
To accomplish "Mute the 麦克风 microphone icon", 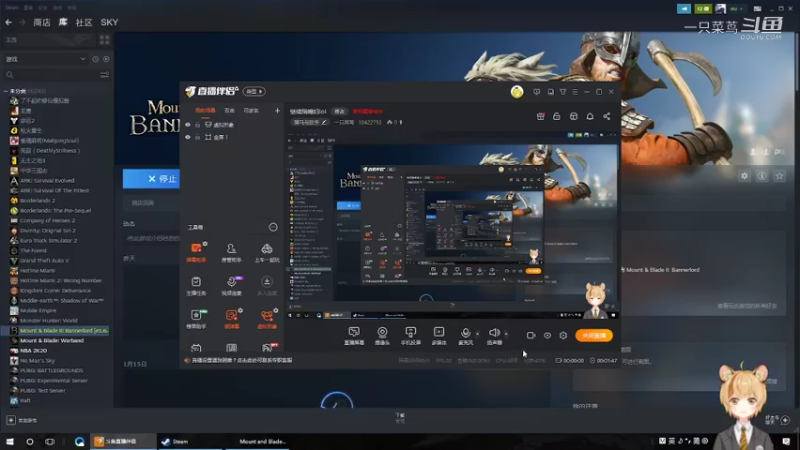I will (465, 333).
